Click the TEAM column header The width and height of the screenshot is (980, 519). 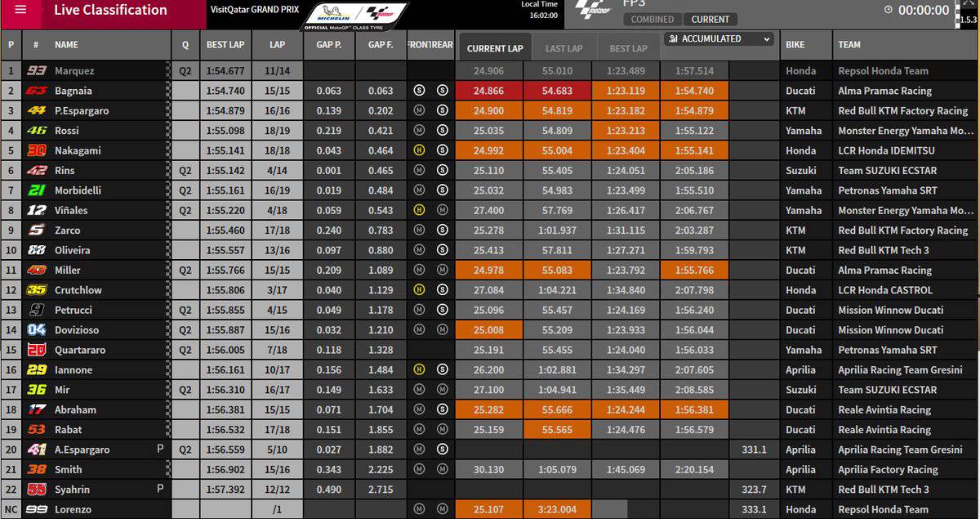[x=849, y=45]
